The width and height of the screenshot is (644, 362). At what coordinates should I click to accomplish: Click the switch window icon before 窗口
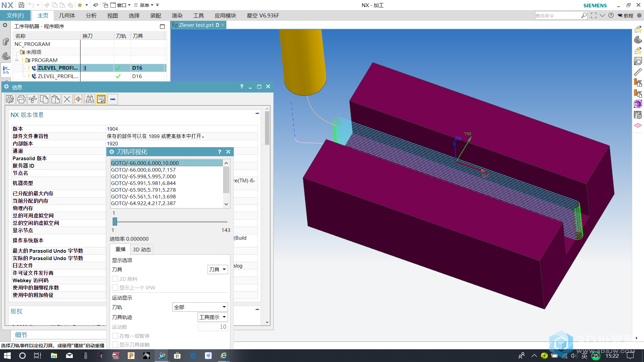tap(105, 5)
